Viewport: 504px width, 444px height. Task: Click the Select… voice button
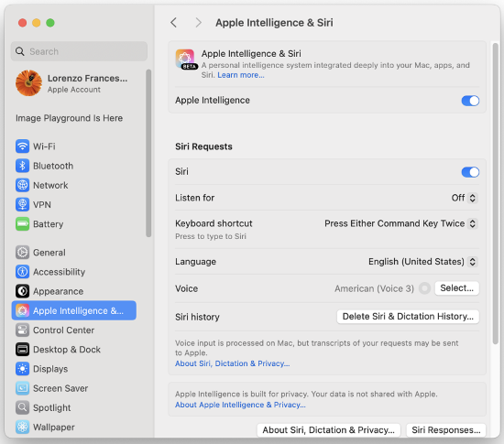[x=456, y=288]
